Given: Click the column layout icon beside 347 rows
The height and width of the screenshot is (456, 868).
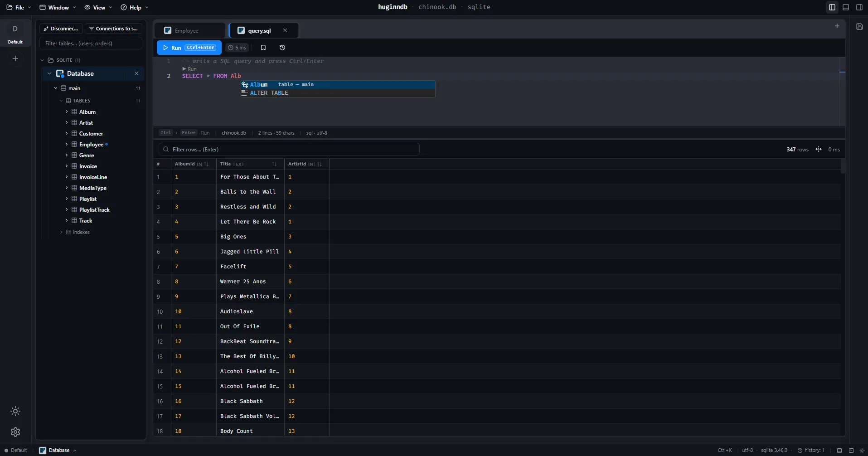Looking at the screenshot, I should 819,150.
